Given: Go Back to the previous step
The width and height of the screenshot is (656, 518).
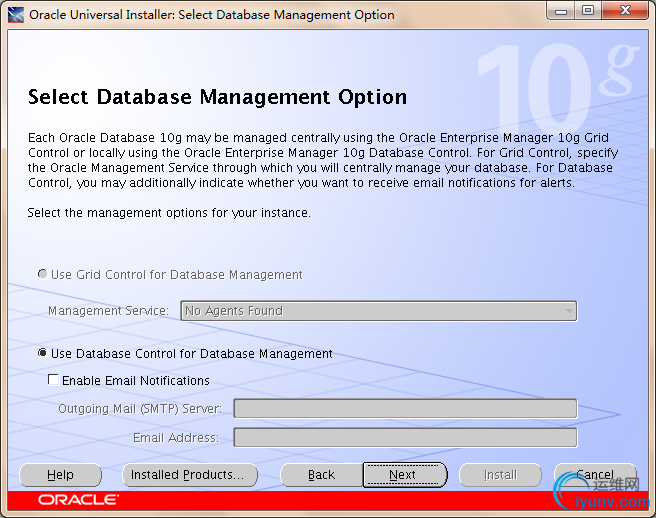Looking at the screenshot, I should tap(321, 475).
